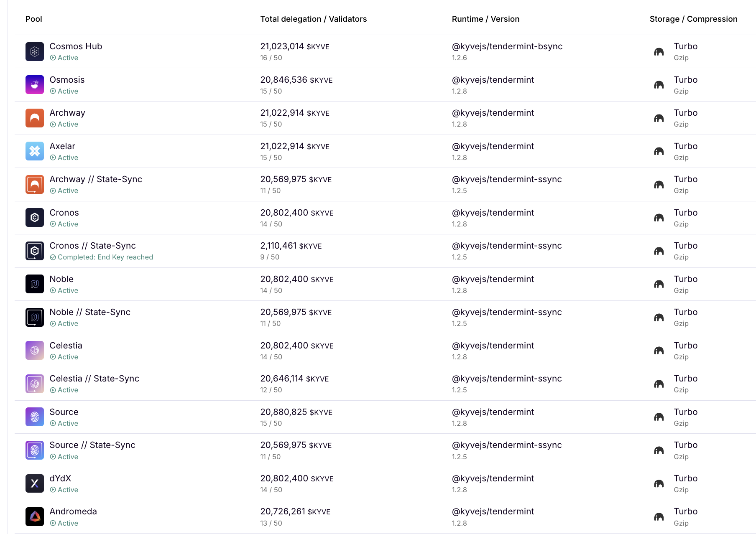Screen dimensions: 756x534
Task: Click the Active status under dYdX
Action: tap(64, 490)
